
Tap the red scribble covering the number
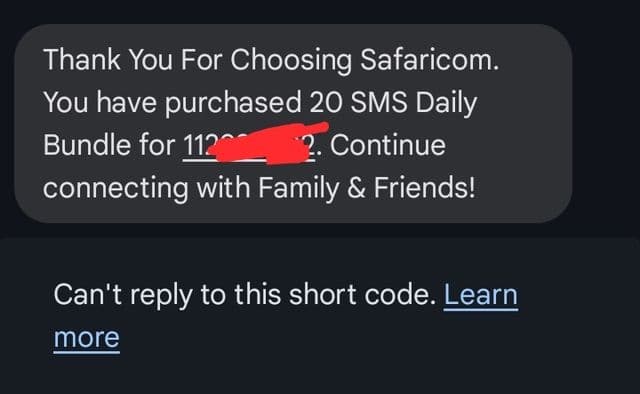[x=267, y=143]
